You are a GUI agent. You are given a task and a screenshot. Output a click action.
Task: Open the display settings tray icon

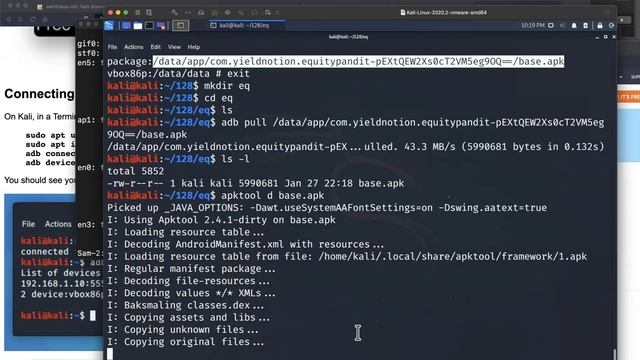coord(551,25)
